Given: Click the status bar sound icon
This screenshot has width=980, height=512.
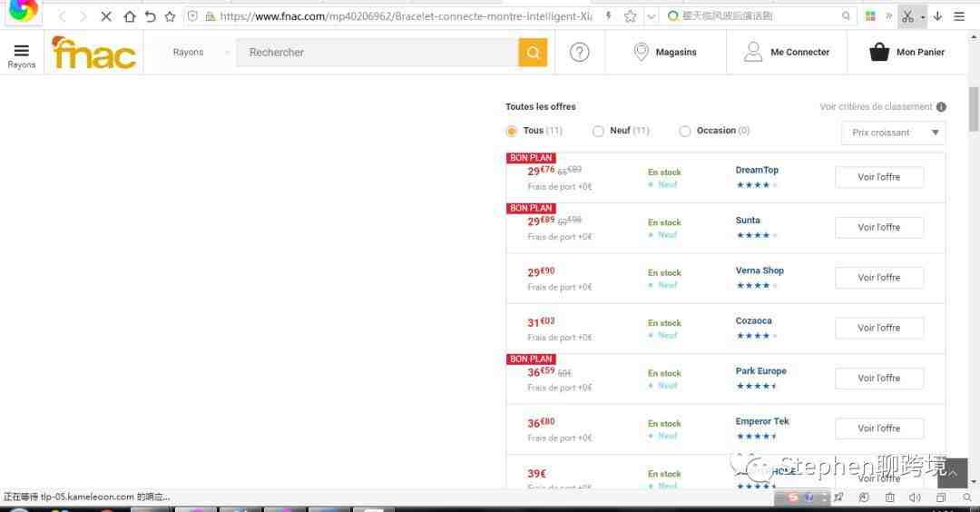Looking at the screenshot, I should pyautogui.click(x=915, y=497).
